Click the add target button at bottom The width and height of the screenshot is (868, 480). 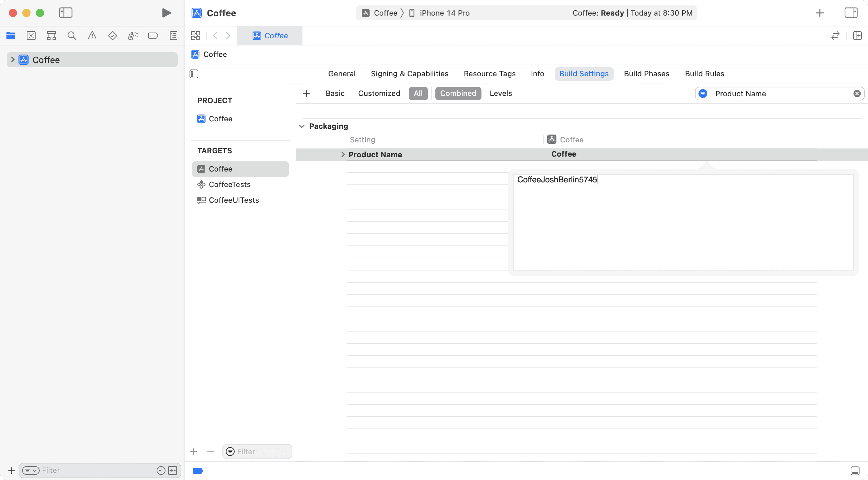click(194, 451)
